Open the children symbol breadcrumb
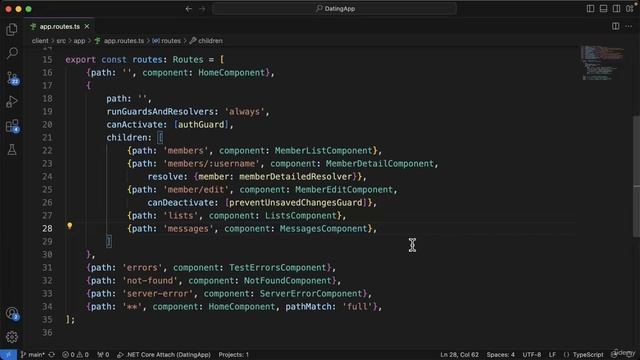The image size is (640, 360). click(206, 41)
